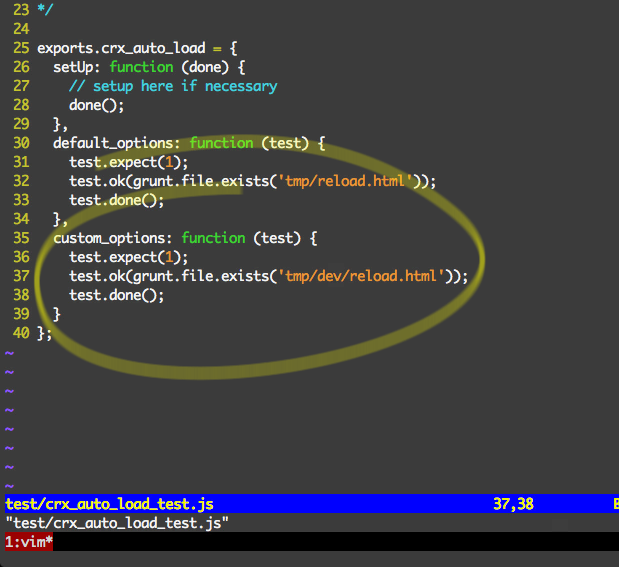Click the quoted filename in the command line
This screenshot has width=619, height=567.
(117, 523)
